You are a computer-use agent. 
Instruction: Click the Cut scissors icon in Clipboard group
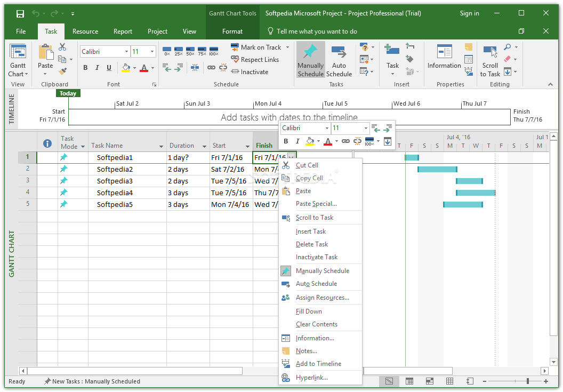[62, 47]
